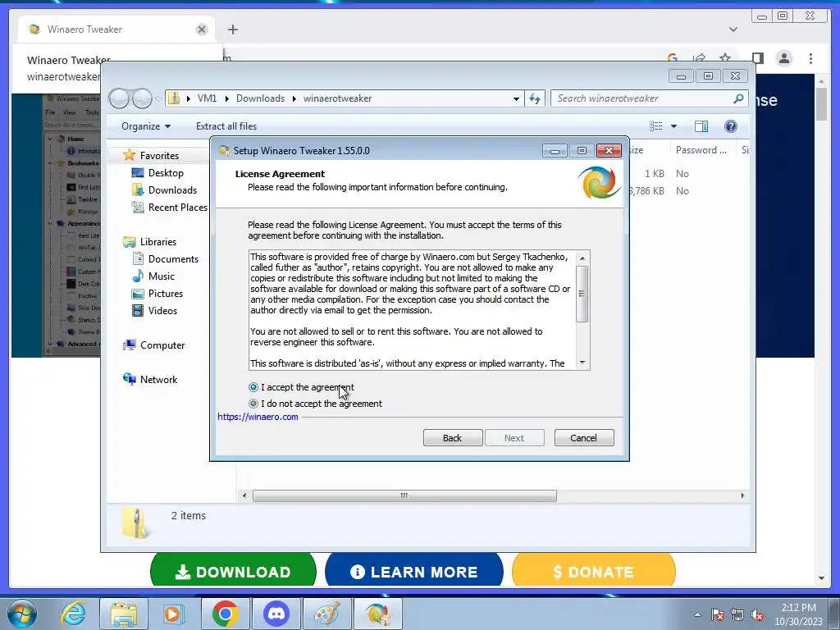The image size is (840, 630).
Task: Open the Windows Start menu
Action: tap(22, 614)
